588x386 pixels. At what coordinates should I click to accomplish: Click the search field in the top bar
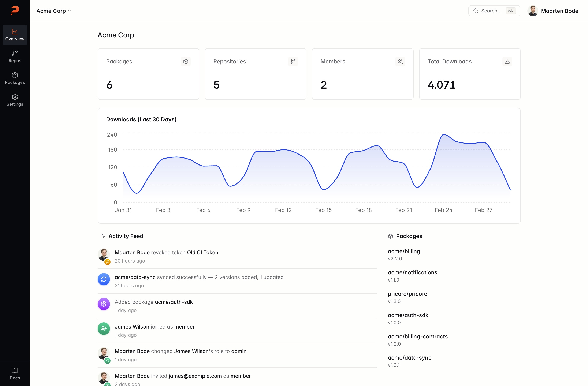(x=494, y=11)
